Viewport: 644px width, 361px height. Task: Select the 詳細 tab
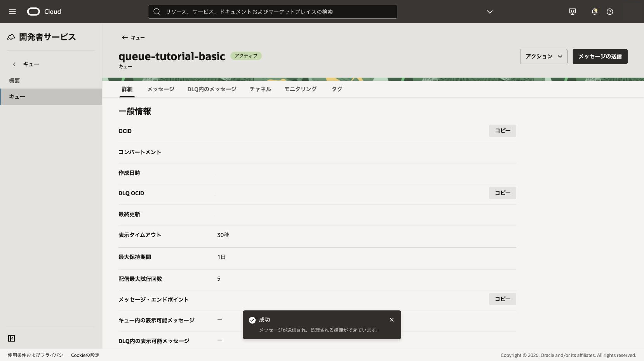(127, 89)
